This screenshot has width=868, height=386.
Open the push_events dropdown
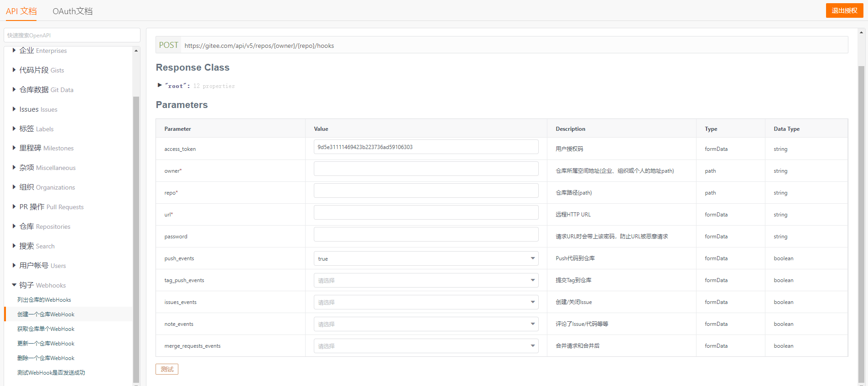(426, 258)
